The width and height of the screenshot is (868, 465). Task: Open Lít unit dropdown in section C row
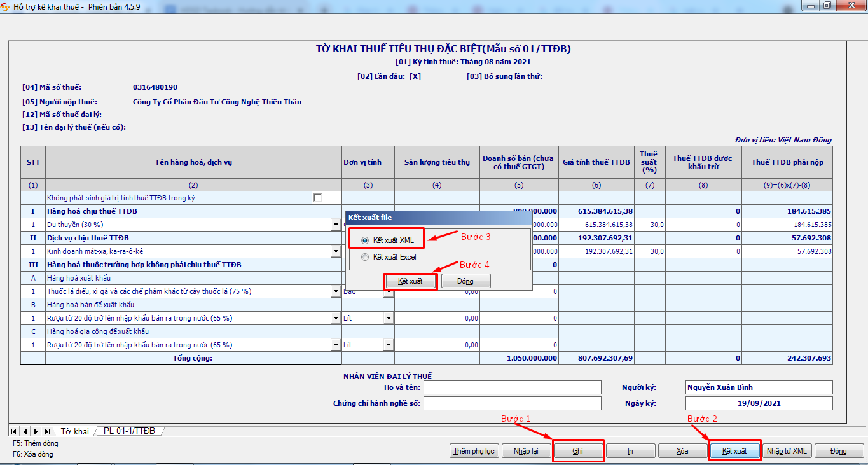click(389, 345)
